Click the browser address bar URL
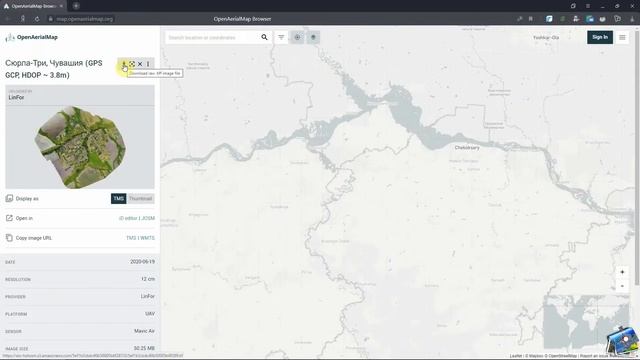 pyautogui.click(x=84, y=19)
